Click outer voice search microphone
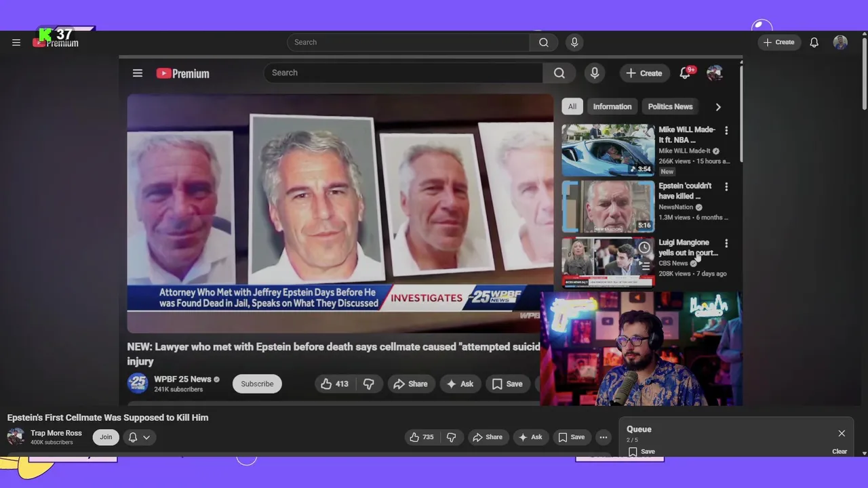 574,42
